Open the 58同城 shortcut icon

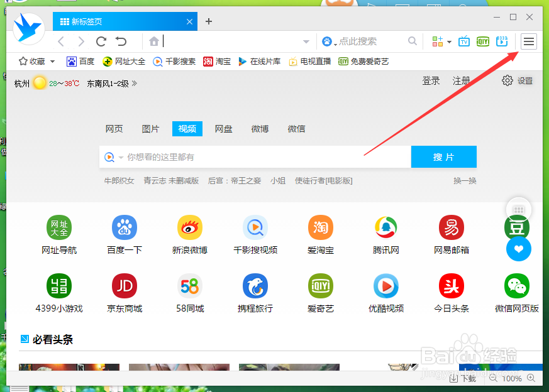[x=190, y=286]
